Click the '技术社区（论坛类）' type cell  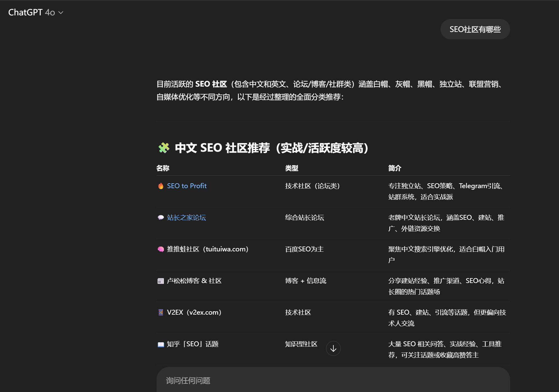[x=312, y=186]
